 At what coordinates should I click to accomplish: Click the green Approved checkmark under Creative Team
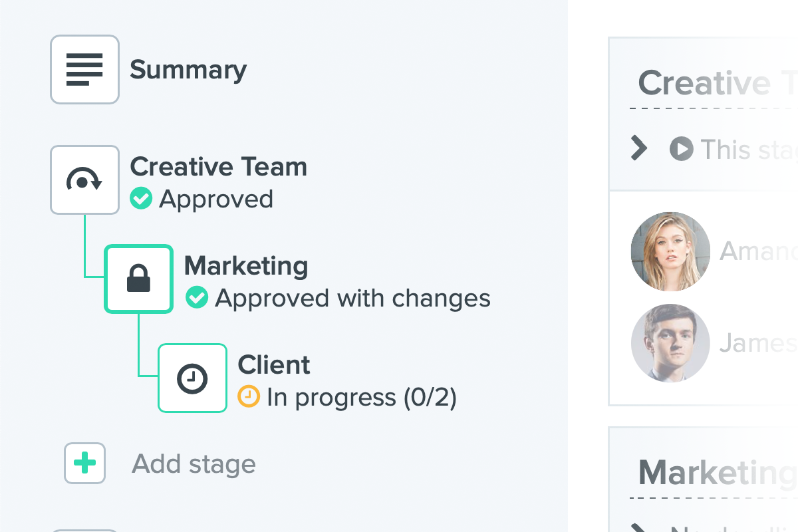[141, 198]
